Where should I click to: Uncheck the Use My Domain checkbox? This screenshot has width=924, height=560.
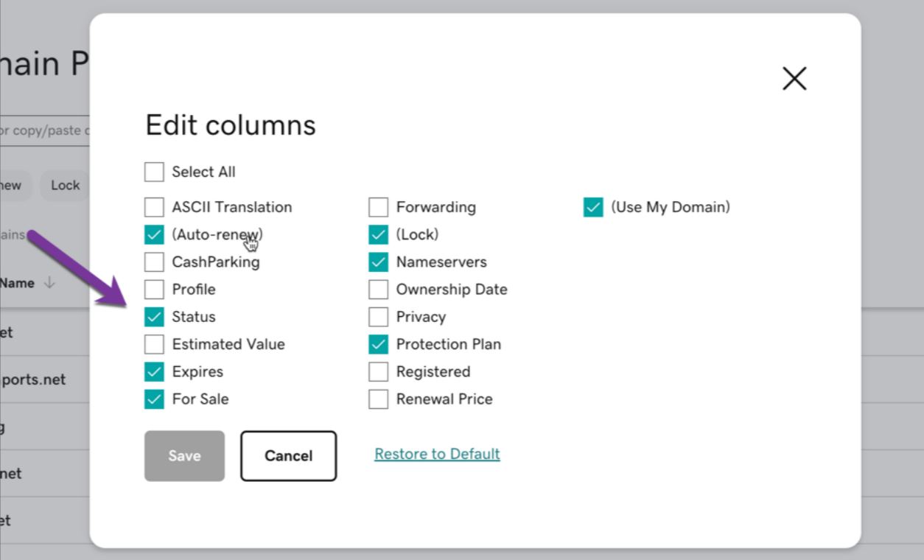pos(593,207)
